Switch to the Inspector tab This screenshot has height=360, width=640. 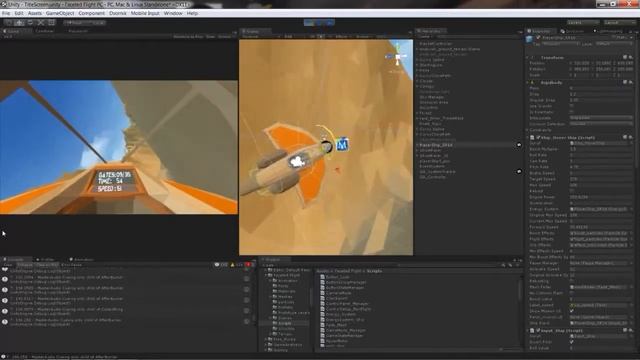pos(541,31)
